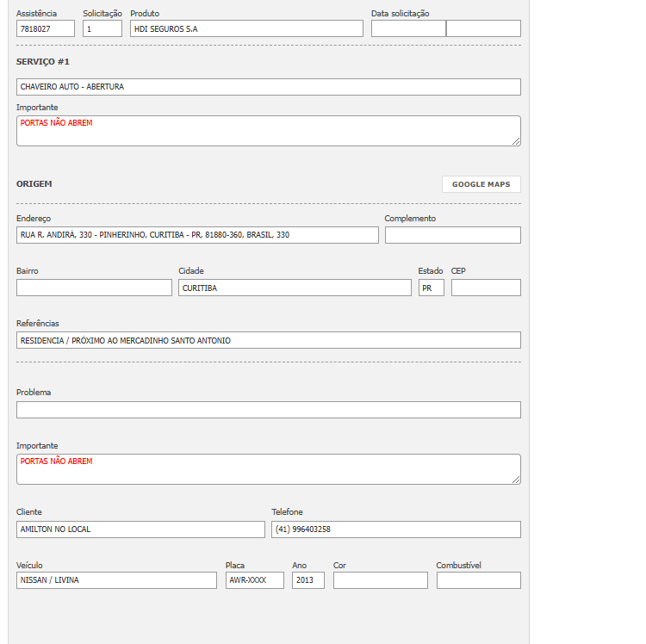The width and height of the screenshot is (646, 644).
Task: Click the Solicitação input field
Action: [x=102, y=28]
